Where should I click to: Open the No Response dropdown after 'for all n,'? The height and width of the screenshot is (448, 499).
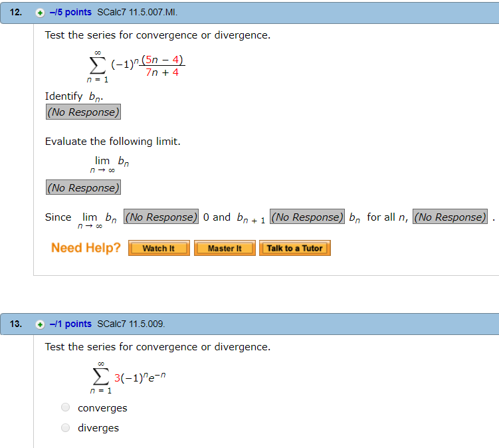coord(450,217)
